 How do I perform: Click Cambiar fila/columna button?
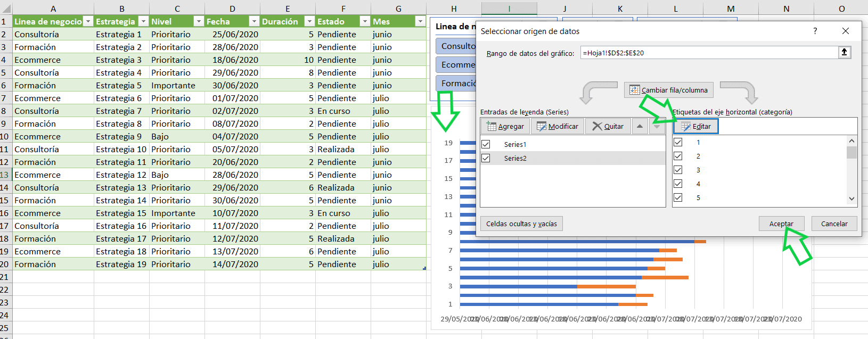click(x=669, y=90)
